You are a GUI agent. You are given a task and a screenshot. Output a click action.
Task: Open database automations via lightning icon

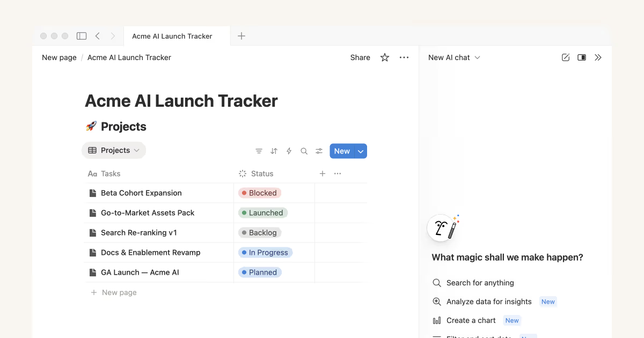(289, 151)
